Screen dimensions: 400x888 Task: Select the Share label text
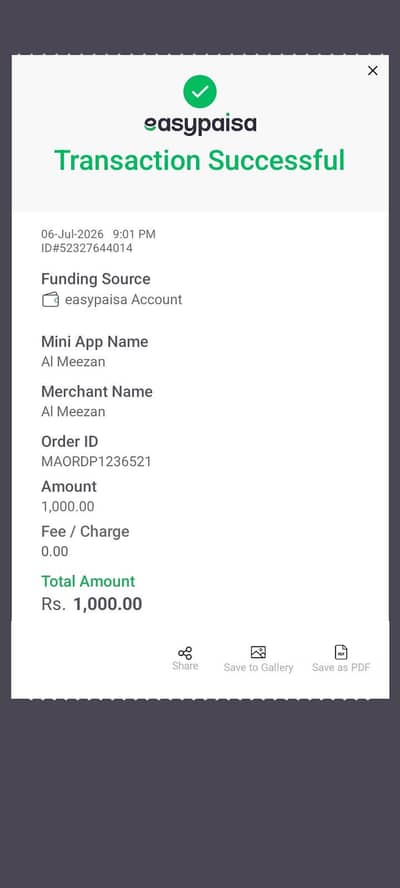click(x=185, y=666)
